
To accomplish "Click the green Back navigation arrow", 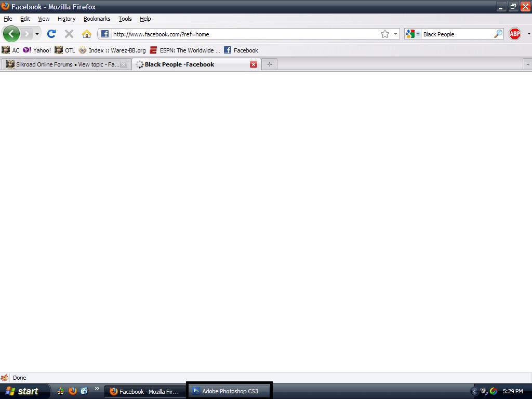I will point(11,34).
